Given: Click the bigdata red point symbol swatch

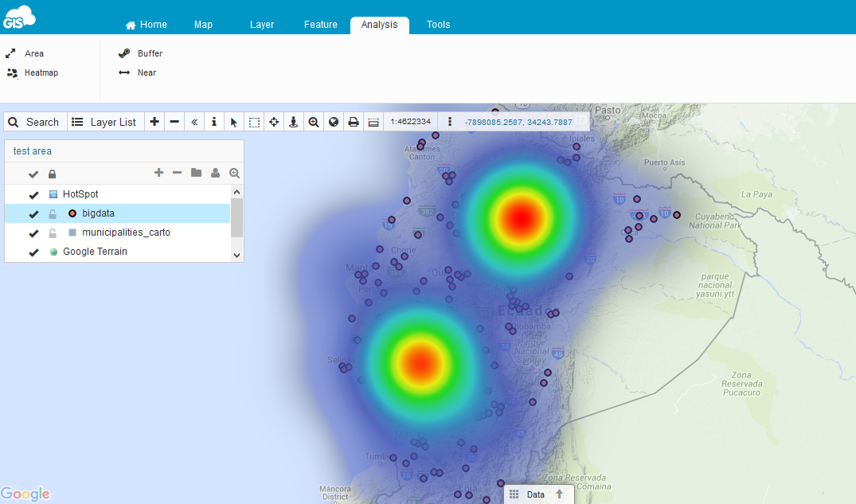Looking at the screenshot, I should (72, 213).
